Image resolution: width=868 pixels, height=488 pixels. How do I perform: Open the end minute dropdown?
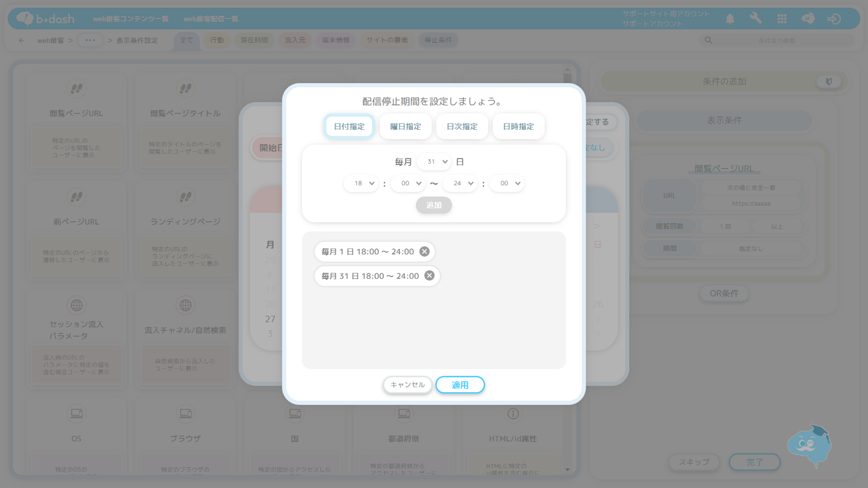(507, 183)
